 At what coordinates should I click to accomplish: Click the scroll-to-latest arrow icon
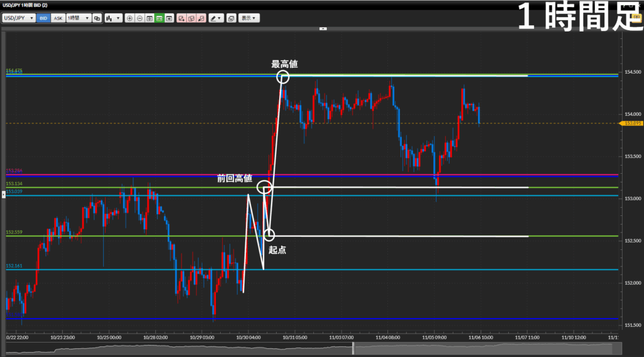point(170,18)
